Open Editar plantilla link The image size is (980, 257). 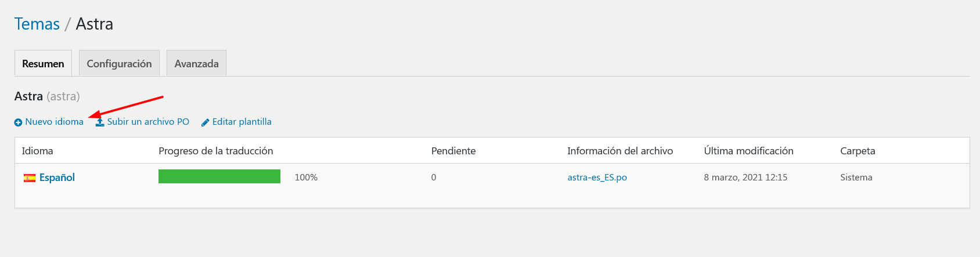[x=242, y=122]
